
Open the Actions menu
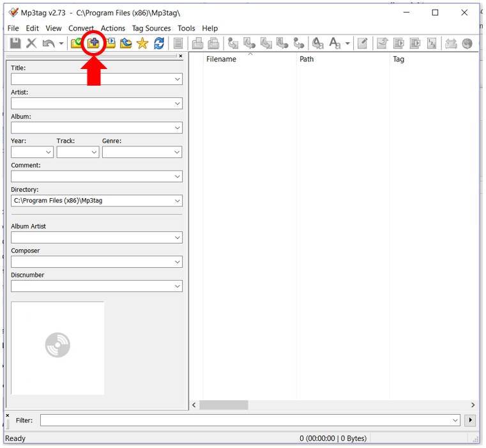point(113,28)
